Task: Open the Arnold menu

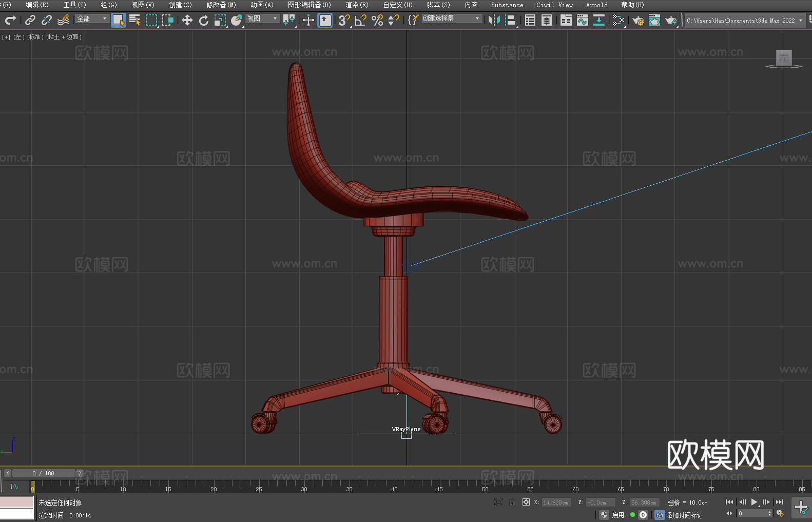Action: [x=597, y=5]
